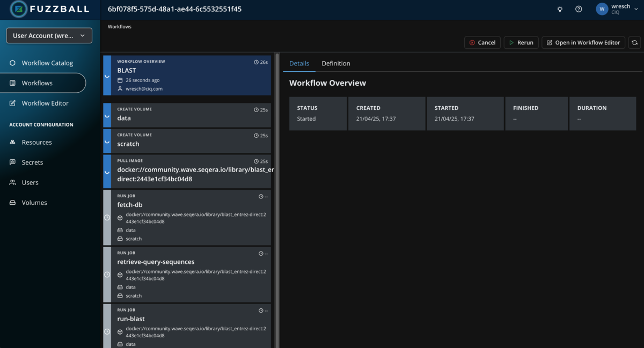Collapse the BLAST workflow overview card

(107, 76)
